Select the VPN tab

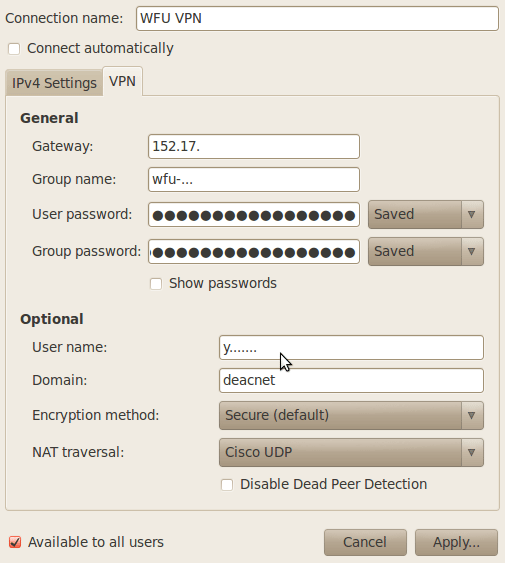pyautogui.click(x=122, y=82)
